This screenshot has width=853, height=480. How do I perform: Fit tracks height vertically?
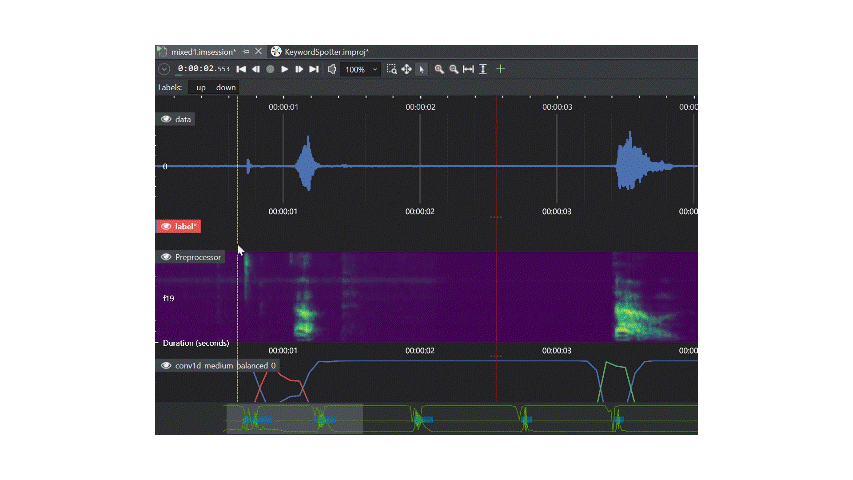click(x=483, y=69)
